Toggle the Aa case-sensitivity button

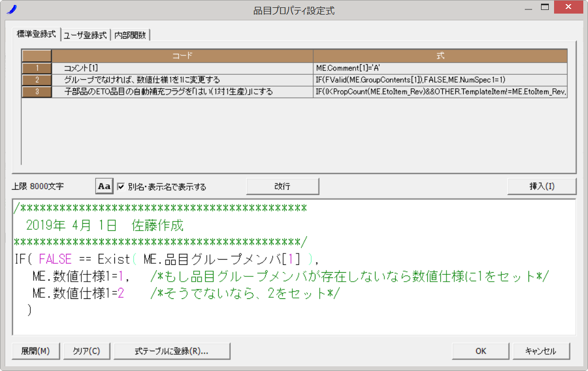tap(104, 186)
